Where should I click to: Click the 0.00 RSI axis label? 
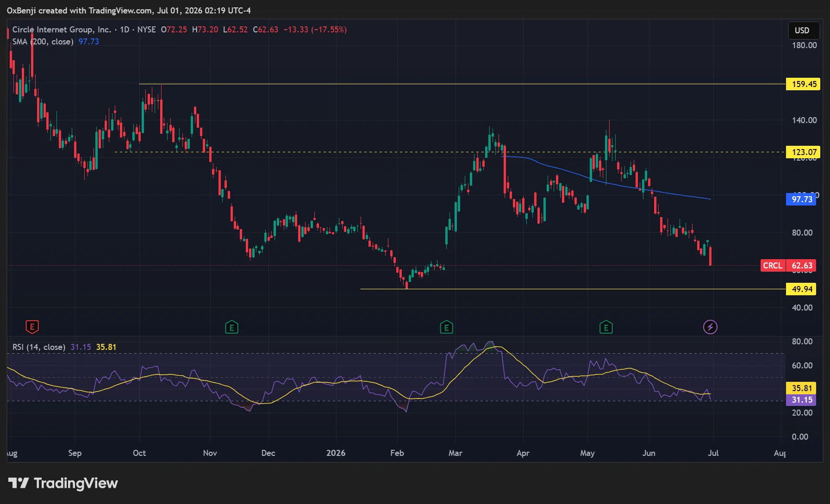(x=800, y=437)
